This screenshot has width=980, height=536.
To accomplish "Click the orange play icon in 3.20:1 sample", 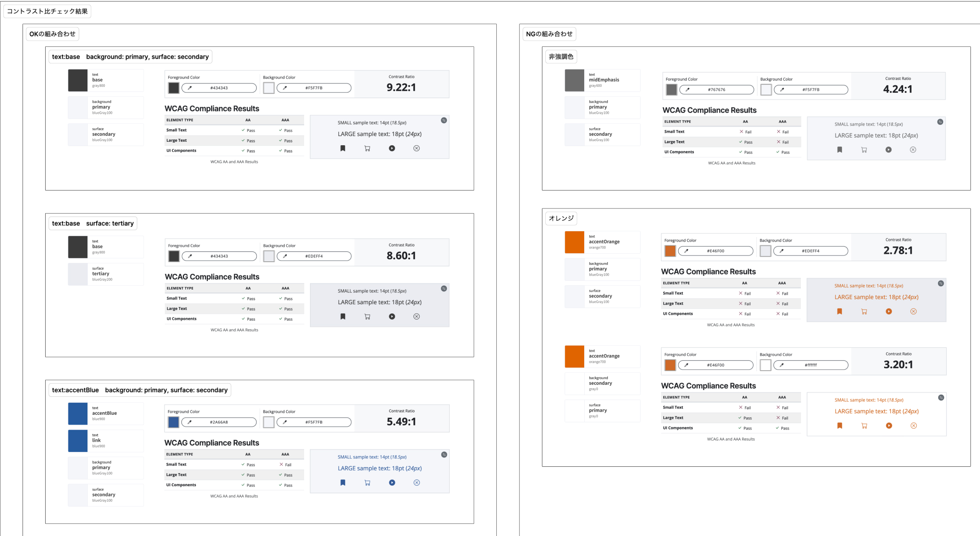I will click(x=889, y=425).
